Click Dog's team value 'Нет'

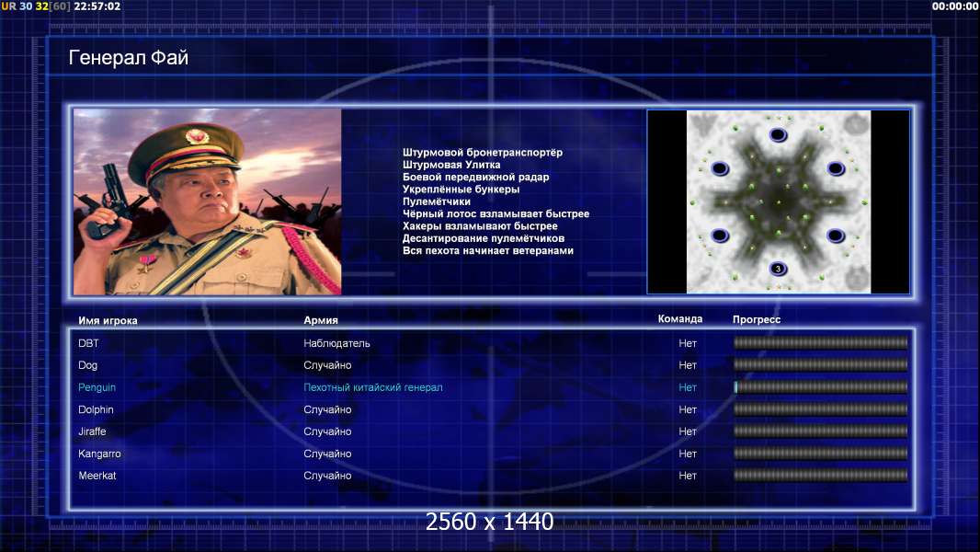[x=688, y=365]
